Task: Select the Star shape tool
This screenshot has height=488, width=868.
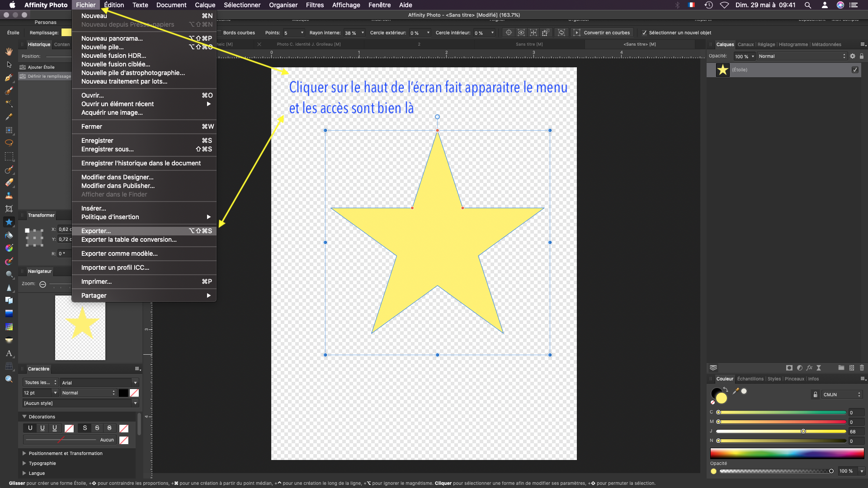Action: click(x=9, y=222)
